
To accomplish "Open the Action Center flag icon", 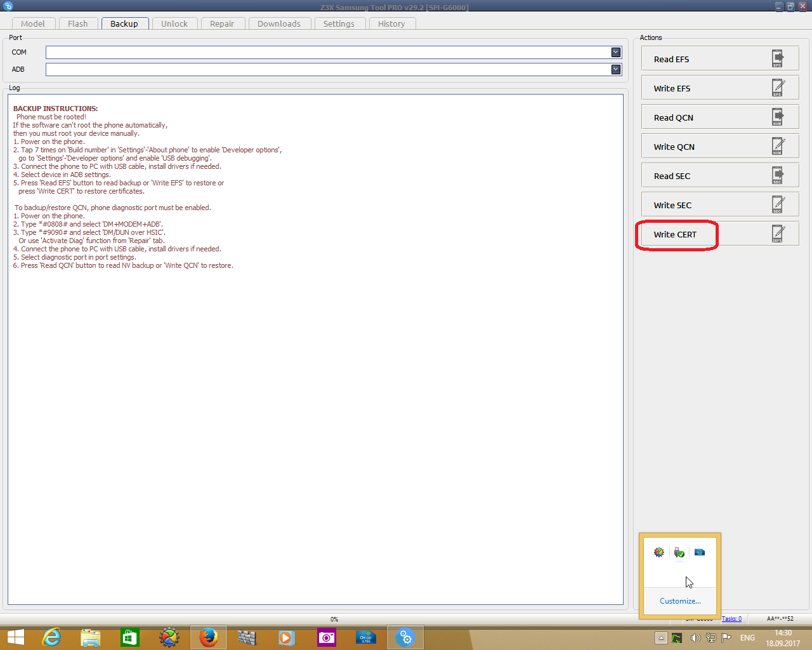I will point(726,638).
